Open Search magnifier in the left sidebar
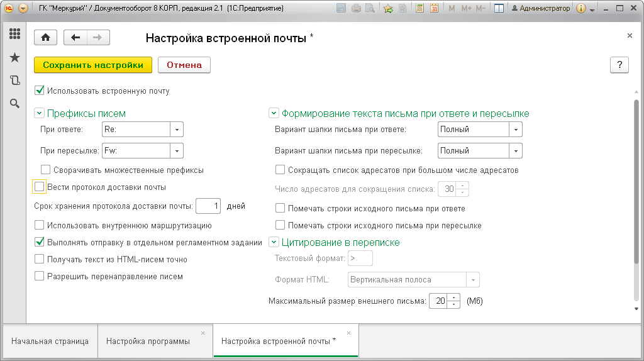This screenshot has width=644, height=361. [x=15, y=104]
